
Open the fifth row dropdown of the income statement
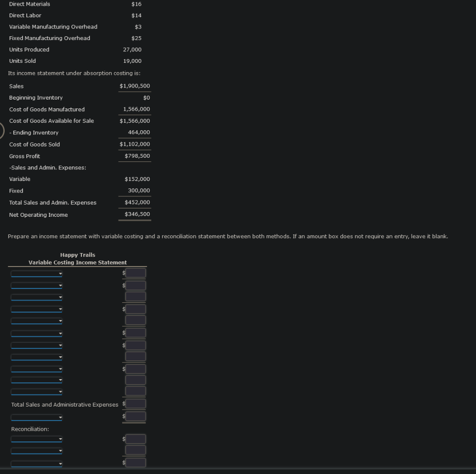point(36,321)
